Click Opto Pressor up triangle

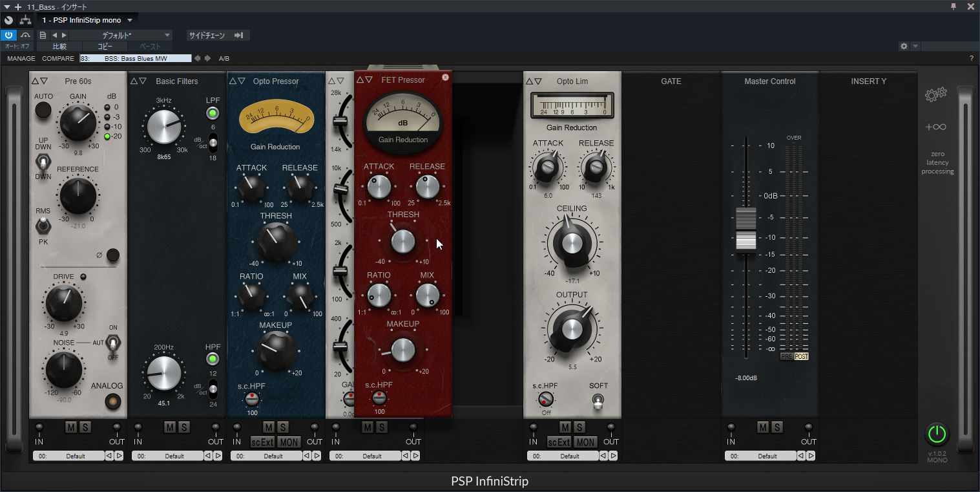[x=233, y=81]
